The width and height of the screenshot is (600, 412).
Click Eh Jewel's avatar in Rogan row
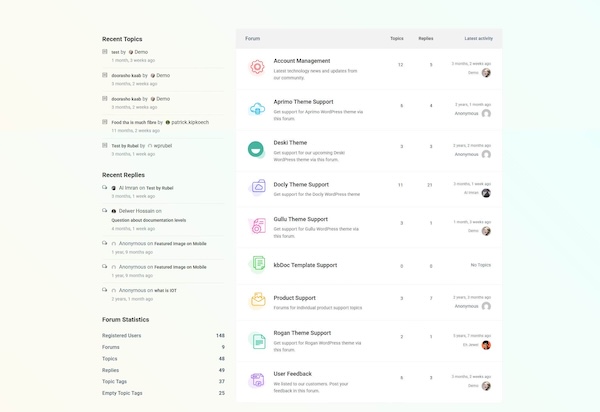pyautogui.click(x=486, y=345)
